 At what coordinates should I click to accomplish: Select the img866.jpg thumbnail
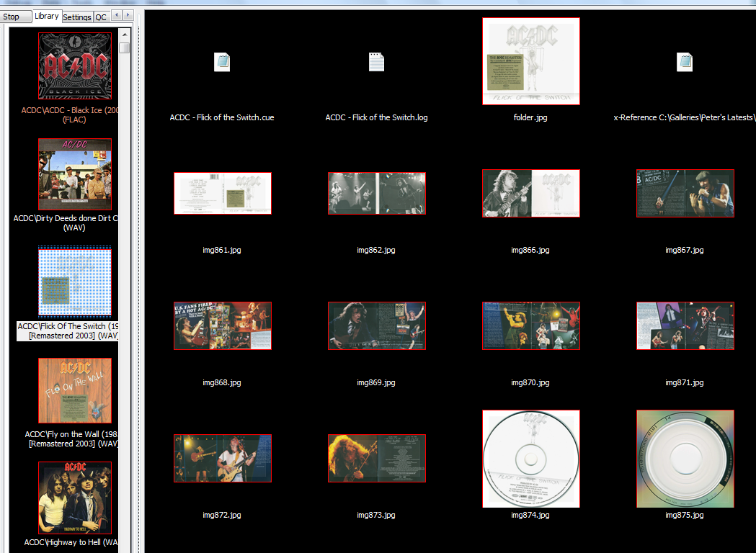531,193
